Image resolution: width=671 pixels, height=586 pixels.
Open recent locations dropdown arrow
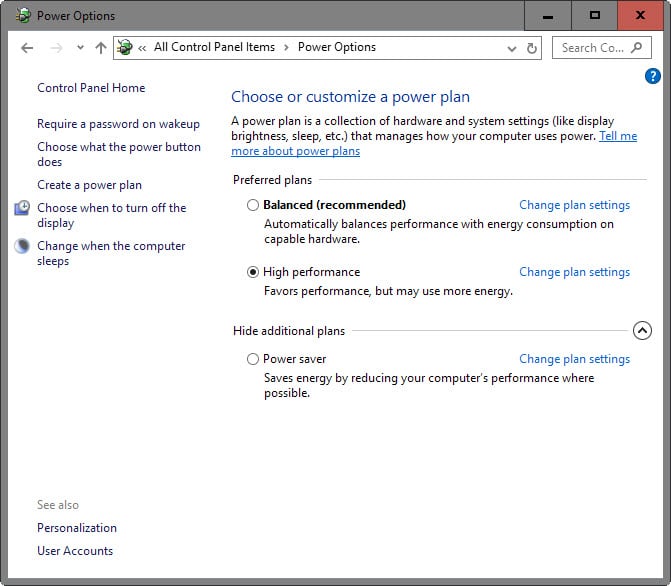tap(80, 48)
